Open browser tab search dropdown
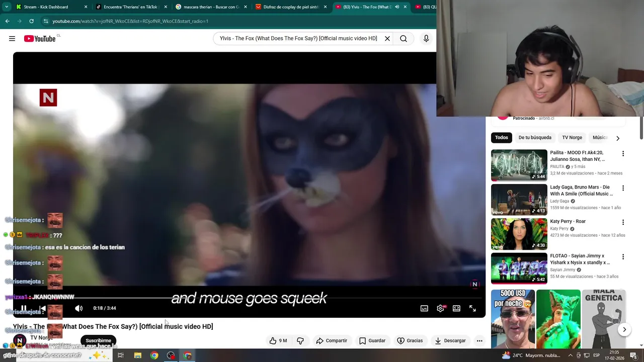This screenshot has height=362, width=644. pyautogui.click(x=6, y=7)
